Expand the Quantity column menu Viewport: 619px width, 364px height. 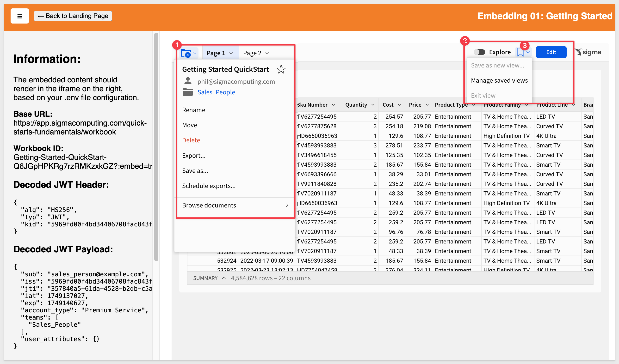[373, 105]
